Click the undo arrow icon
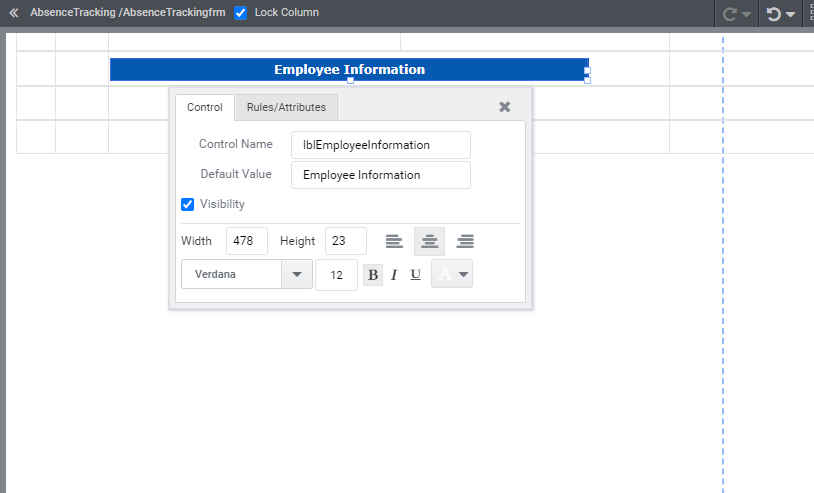814x493 pixels. tap(773, 14)
